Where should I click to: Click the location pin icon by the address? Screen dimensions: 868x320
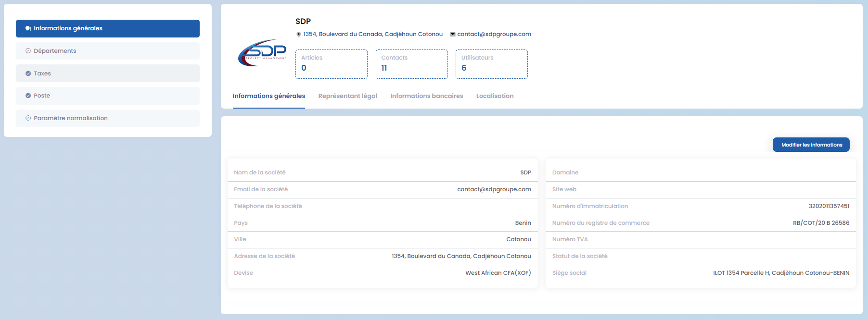click(x=298, y=34)
